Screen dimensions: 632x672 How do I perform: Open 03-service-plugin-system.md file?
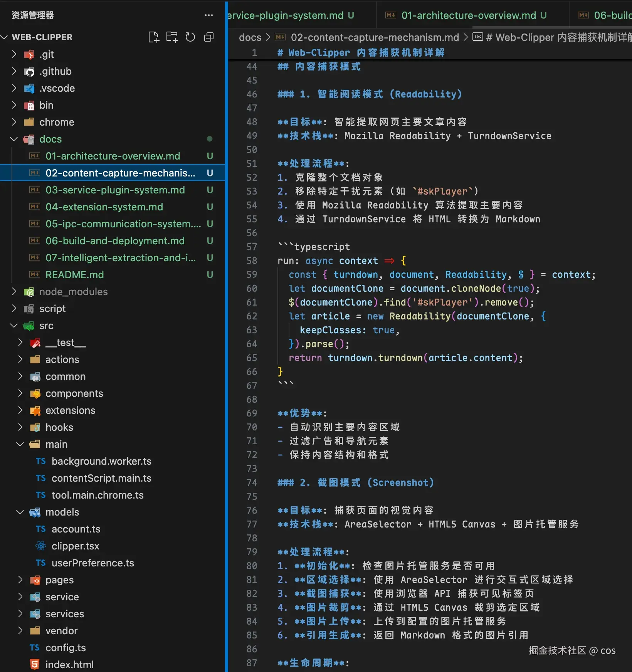pos(113,190)
